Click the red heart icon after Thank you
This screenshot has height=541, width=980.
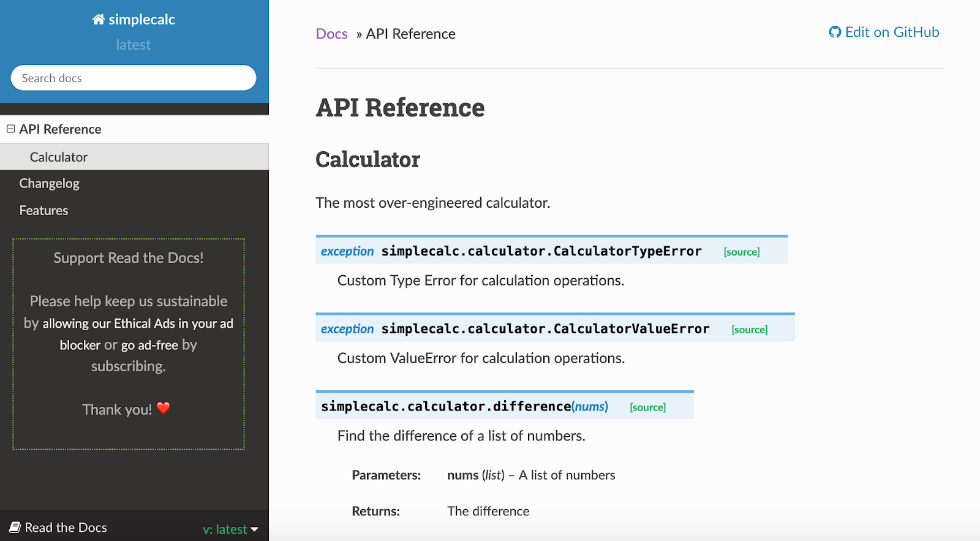(164, 408)
